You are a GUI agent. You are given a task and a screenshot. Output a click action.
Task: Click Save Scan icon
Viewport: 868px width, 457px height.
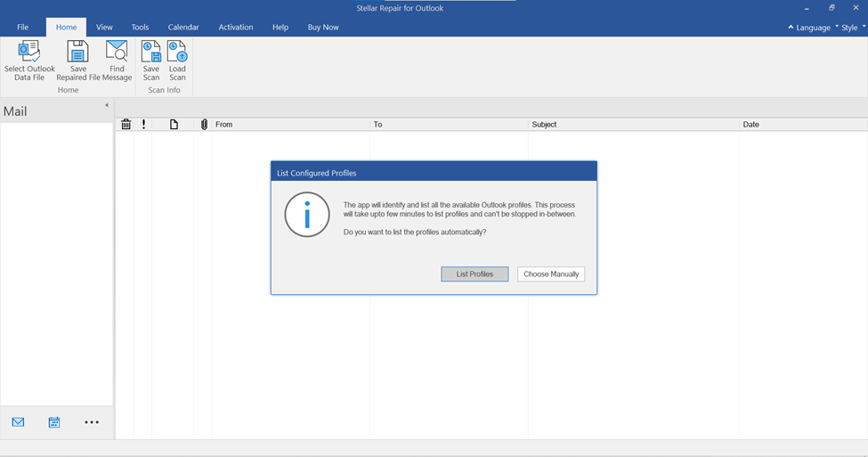pyautogui.click(x=151, y=52)
